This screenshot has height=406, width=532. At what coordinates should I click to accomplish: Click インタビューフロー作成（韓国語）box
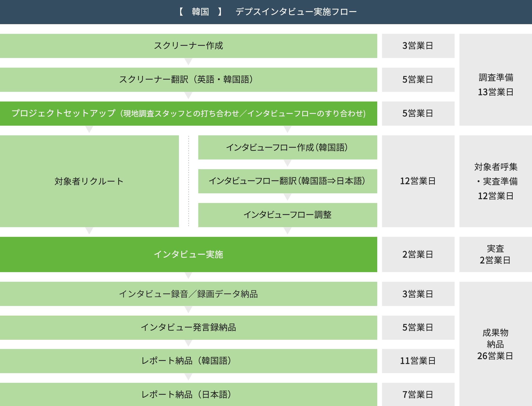pyautogui.click(x=288, y=147)
